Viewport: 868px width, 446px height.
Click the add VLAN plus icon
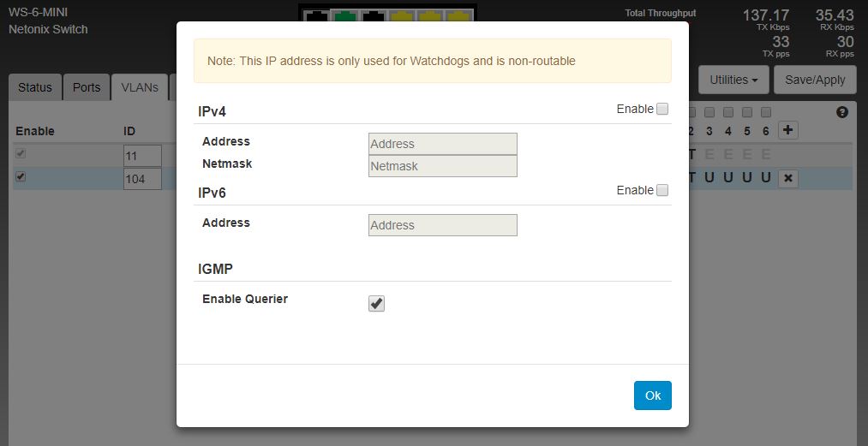coord(788,130)
